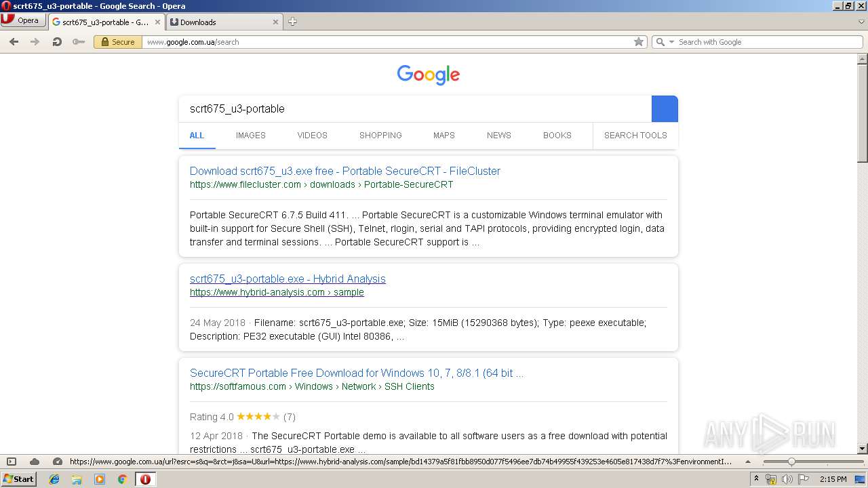Image resolution: width=868 pixels, height=488 pixels.
Task: Open SEARCH TOOLS options
Action: pos(635,136)
